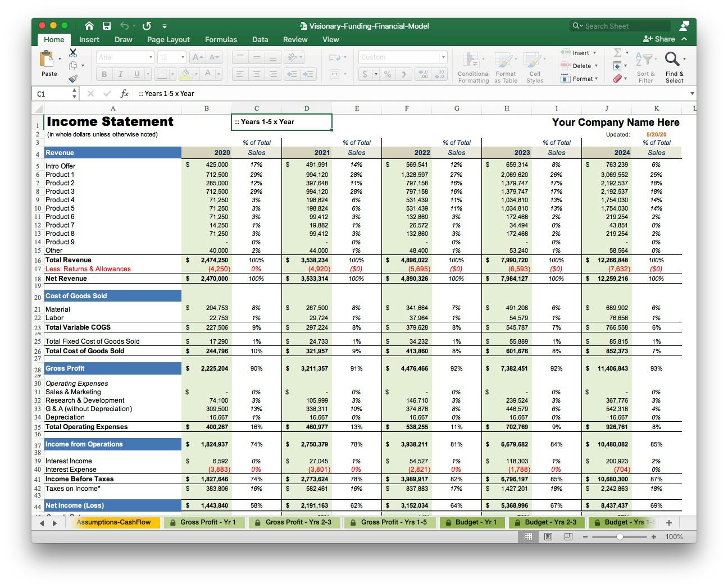Viewport: 728px width, 588px height.
Task: Click the Copy icon
Action: (73, 66)
